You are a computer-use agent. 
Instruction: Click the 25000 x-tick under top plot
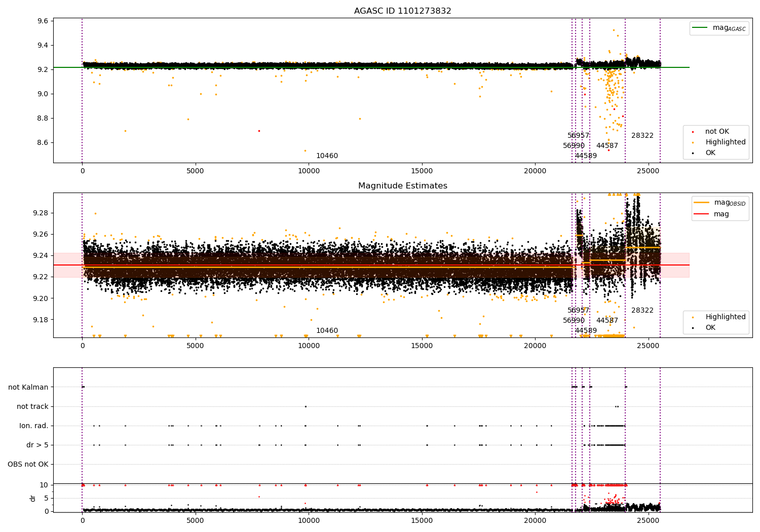pyautogui.click(x=648, y=171)
